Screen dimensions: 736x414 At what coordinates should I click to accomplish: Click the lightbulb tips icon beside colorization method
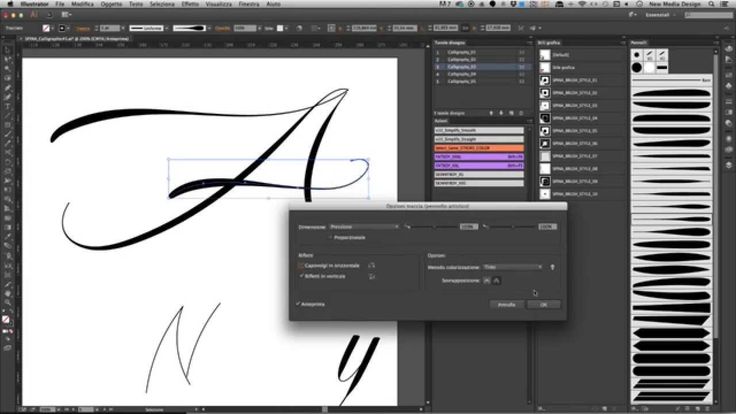point(552,267)
